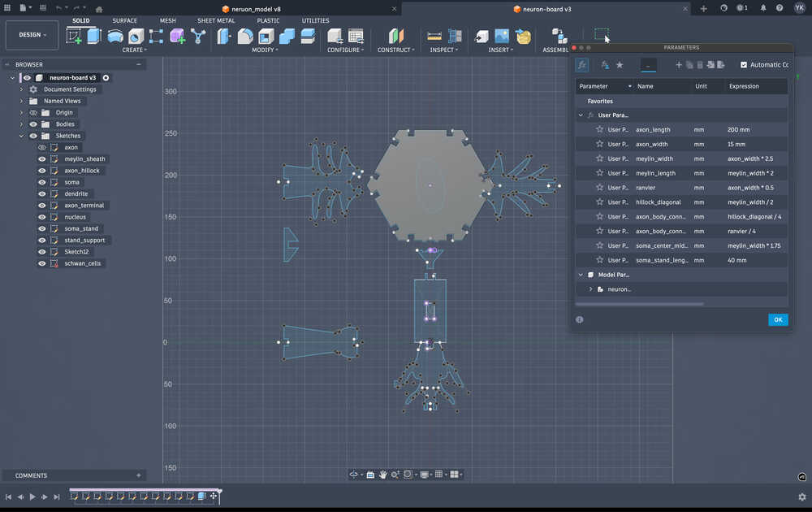Open timeline settings gear icon

pyautogui.click(x=801, y=497)
